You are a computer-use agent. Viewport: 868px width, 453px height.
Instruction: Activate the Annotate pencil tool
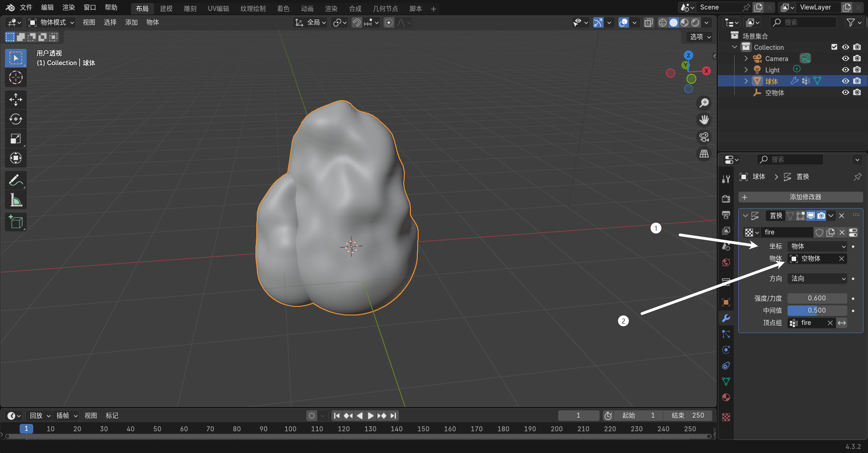click(16, 180)
